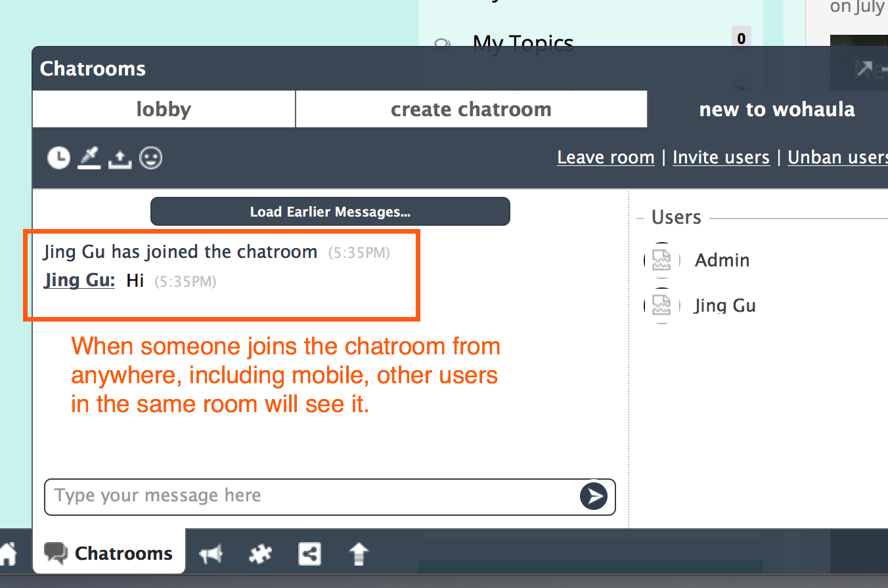Open the chat history clock icon

(x=58, y=157)
